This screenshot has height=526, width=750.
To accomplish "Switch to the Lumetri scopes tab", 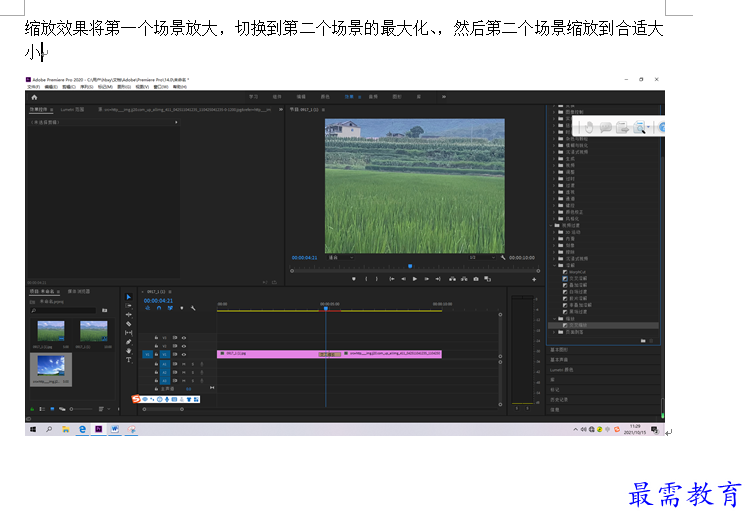I will pos(72,110).
